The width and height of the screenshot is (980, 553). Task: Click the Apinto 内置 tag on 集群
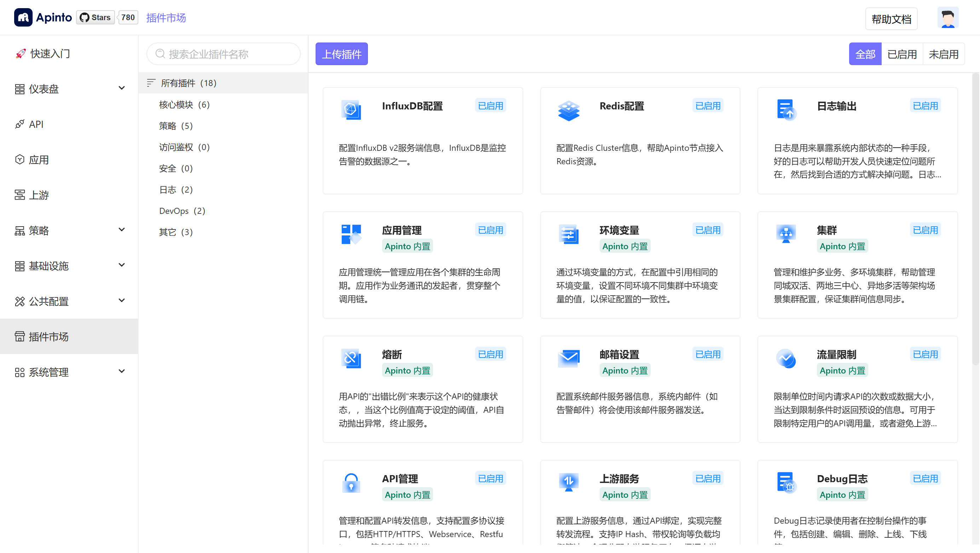pyautogui.click(x=842, y=246)
